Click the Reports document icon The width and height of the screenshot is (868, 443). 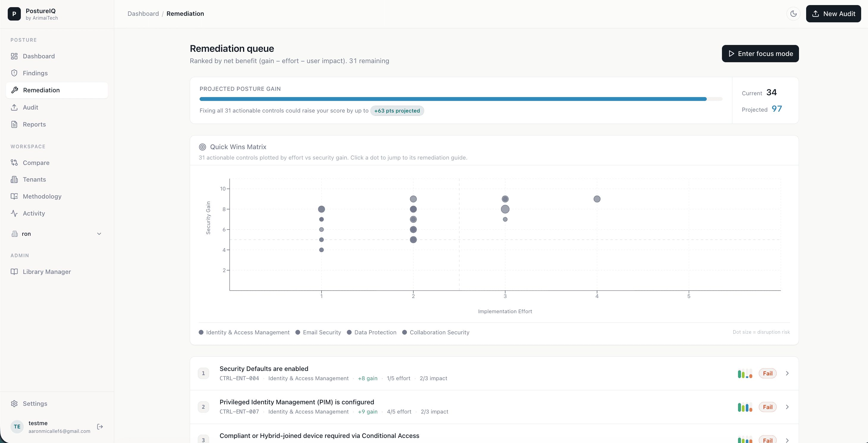[x=14, y=124]
